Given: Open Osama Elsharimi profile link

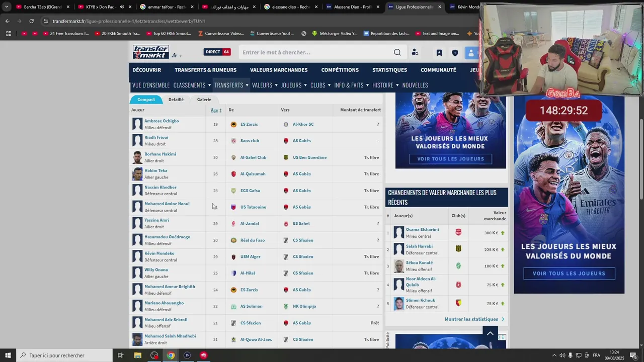Looking at the screenshot, I should [x=422, y=230].
